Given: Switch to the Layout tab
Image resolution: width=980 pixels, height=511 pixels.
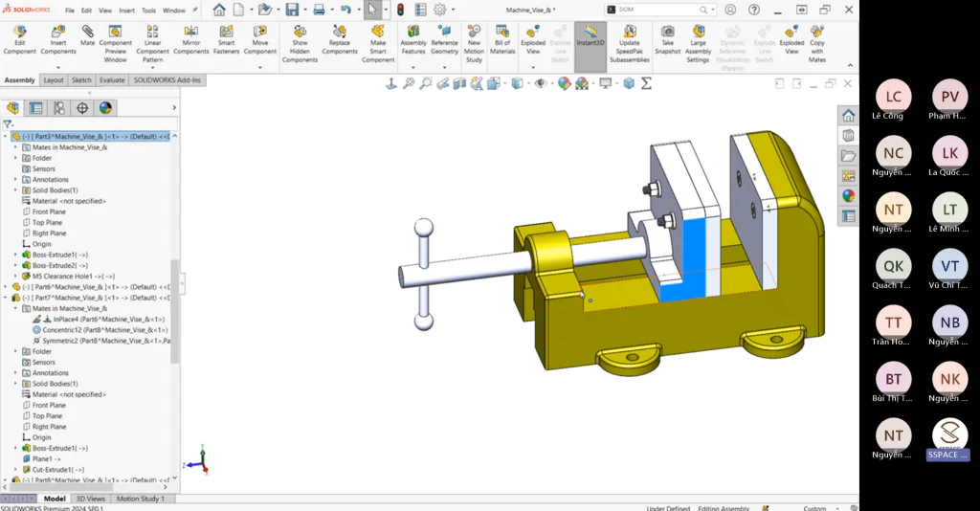Looking at the screenshot, I should pyautogui.click(x=54, y=80).
